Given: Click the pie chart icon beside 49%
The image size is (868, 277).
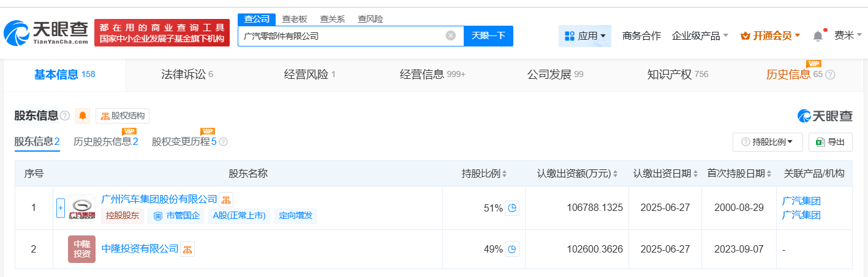Looking at the screenshot, I should point(512,249).
